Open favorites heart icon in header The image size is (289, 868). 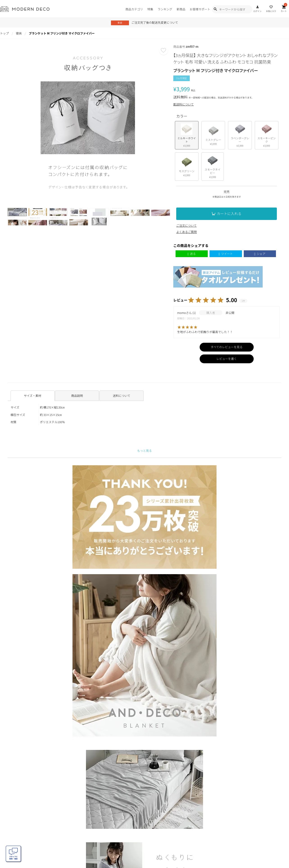[271, 7]
